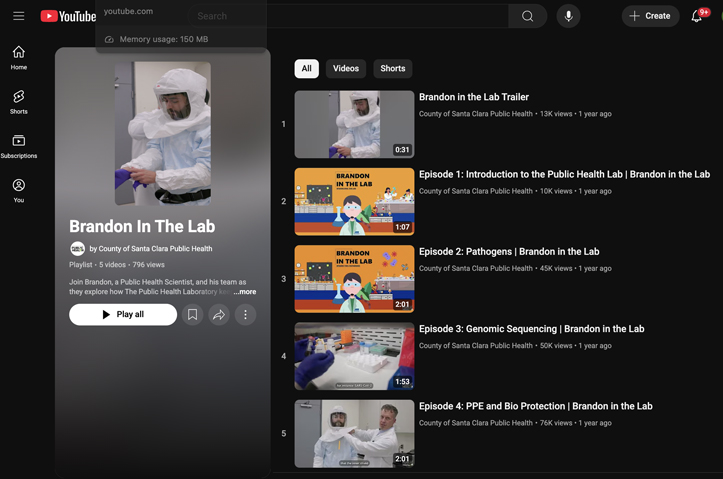
Task: Click 'Playlist · 5 videos · 796 views' text
Action: [x=117, y=265]
